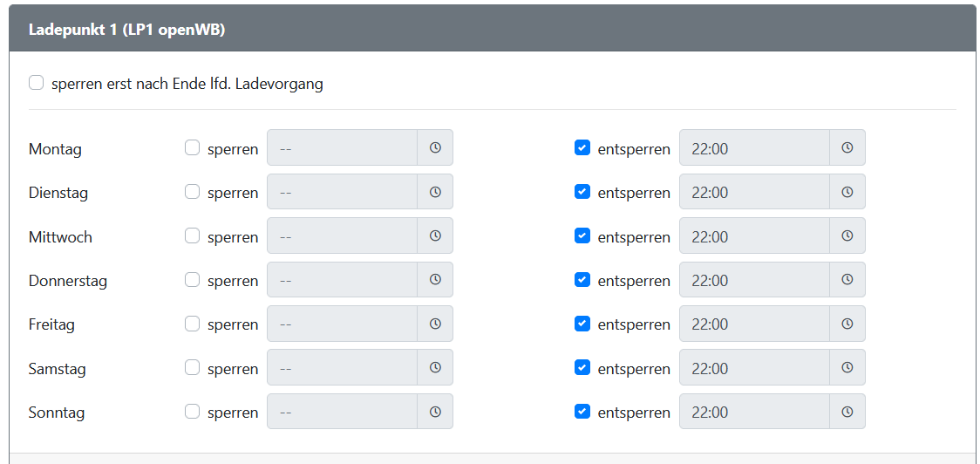Toggle the Freitag entsperren checkbox
The height and width of the screenshot is (464, 980).
(x=582, y=324)
